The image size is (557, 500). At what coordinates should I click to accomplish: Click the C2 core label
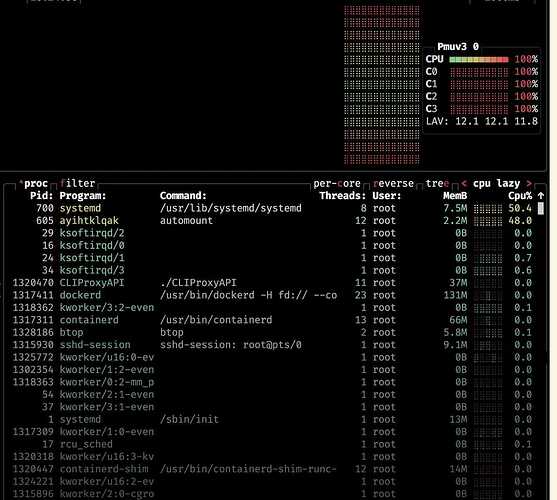[431, 97]
